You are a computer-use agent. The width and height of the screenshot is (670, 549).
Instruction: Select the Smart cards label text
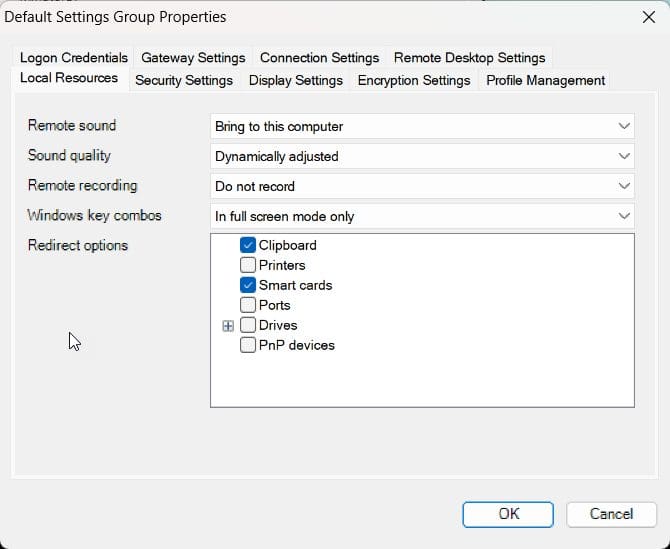click(295, 285)
